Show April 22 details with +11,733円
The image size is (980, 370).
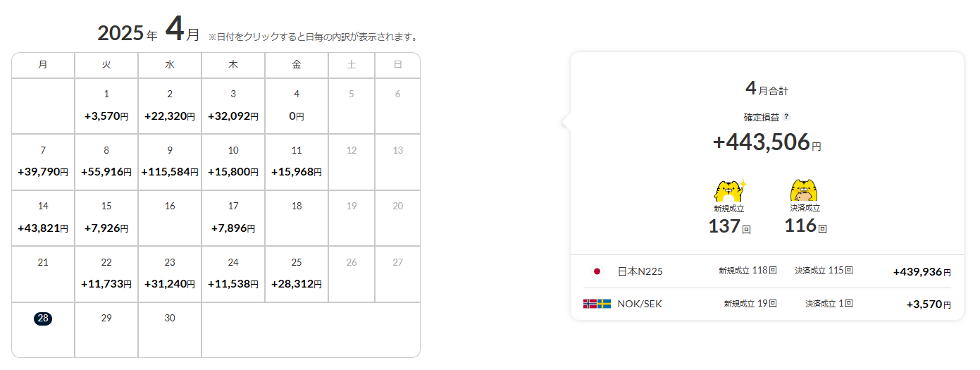tap(106, 274)
